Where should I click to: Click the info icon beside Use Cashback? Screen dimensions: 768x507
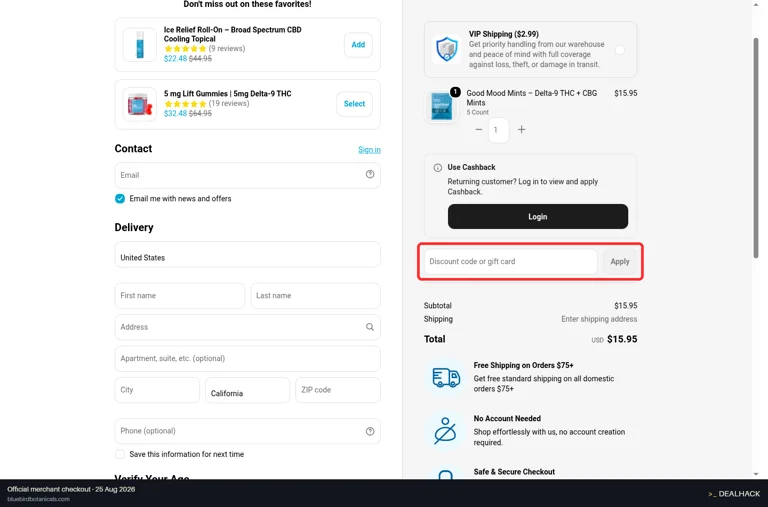click(437, 168)
